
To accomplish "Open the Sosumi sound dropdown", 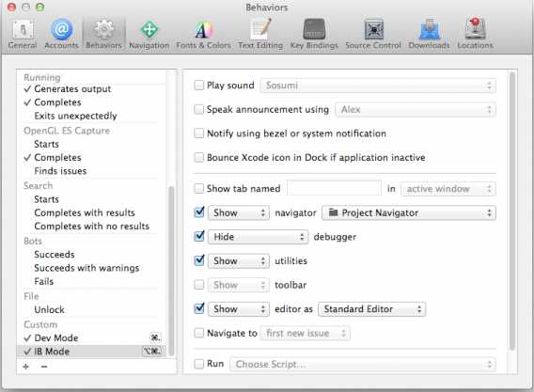I will (378, 86).
